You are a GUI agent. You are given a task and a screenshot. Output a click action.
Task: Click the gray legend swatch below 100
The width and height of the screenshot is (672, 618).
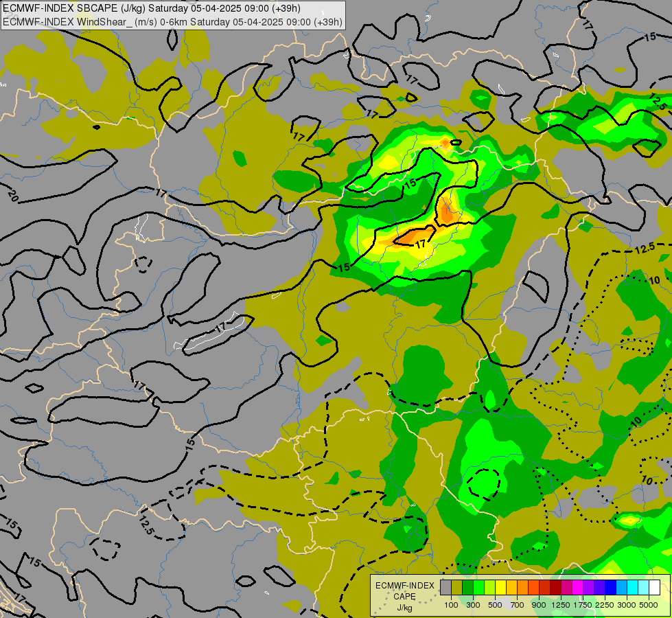pos(445,587)
